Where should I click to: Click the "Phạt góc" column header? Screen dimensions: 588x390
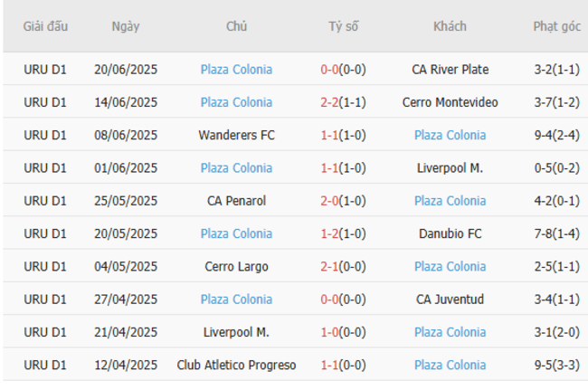pos(556,26)
